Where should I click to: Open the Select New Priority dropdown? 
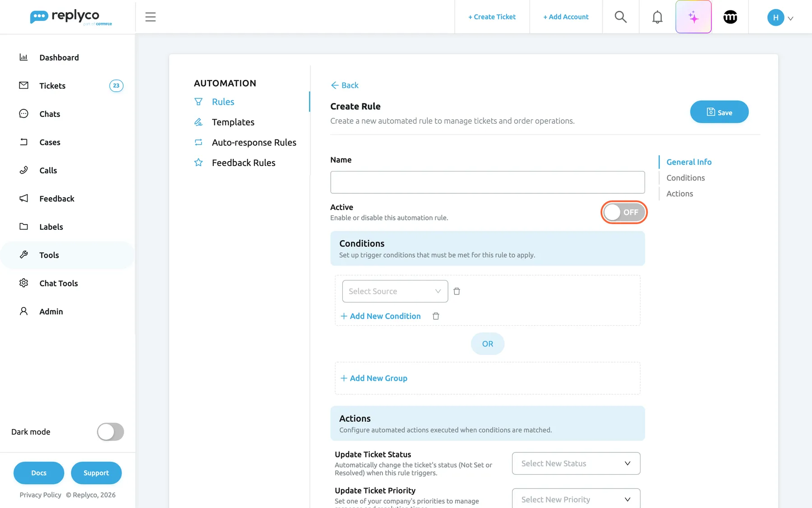(x=576, y=499)
